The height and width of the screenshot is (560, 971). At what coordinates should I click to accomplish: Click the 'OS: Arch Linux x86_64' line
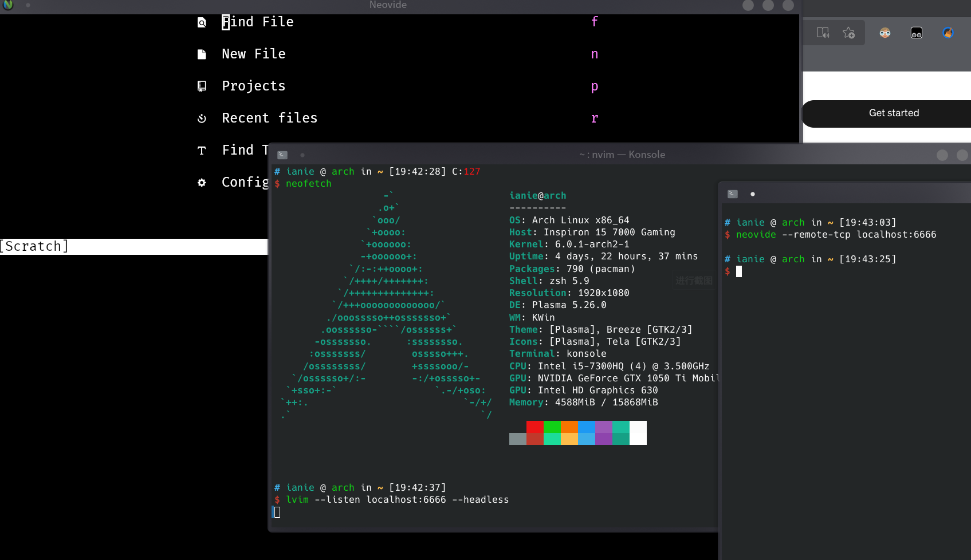coord(569,220)
